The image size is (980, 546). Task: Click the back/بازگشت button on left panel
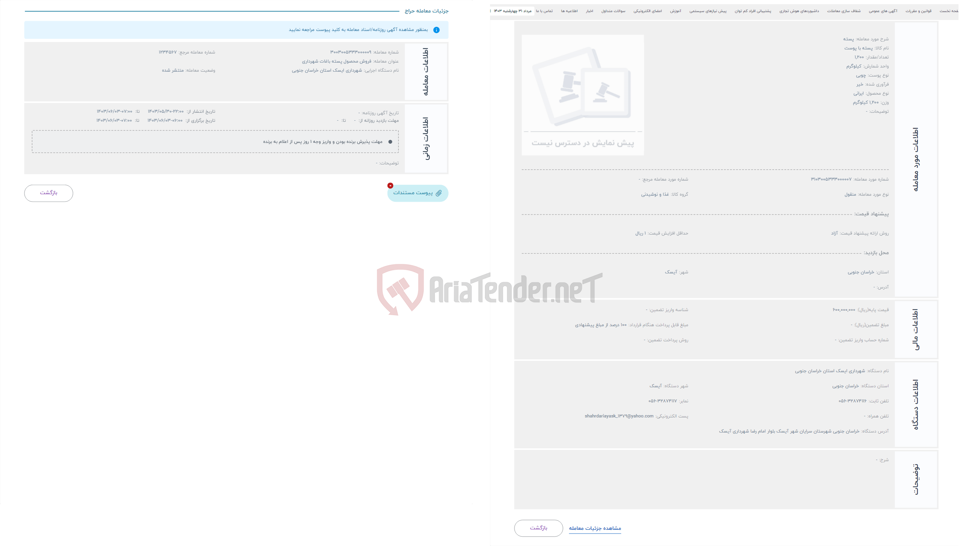point(48,193)
